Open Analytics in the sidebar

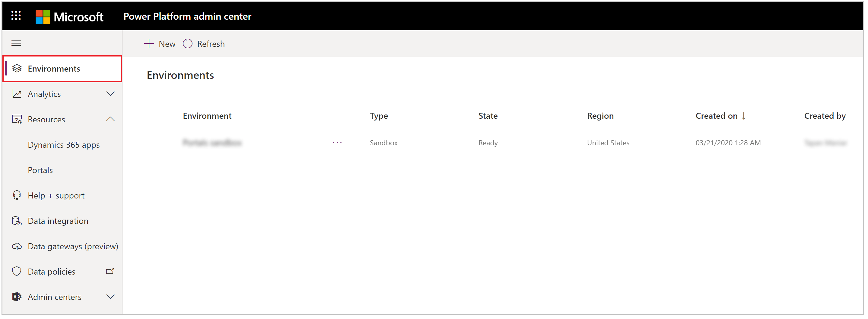tap(62, 94)
